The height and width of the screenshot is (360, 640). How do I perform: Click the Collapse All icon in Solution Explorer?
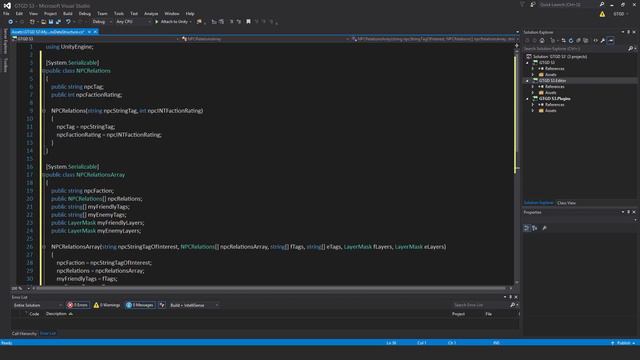pyautogui.click(x=578, y=40)
